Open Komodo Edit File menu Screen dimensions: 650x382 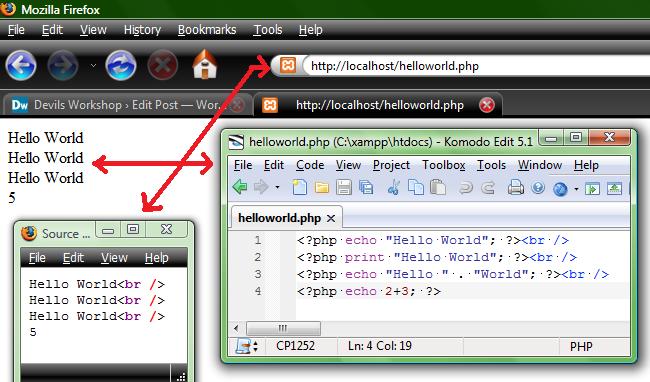coord(243,165)
